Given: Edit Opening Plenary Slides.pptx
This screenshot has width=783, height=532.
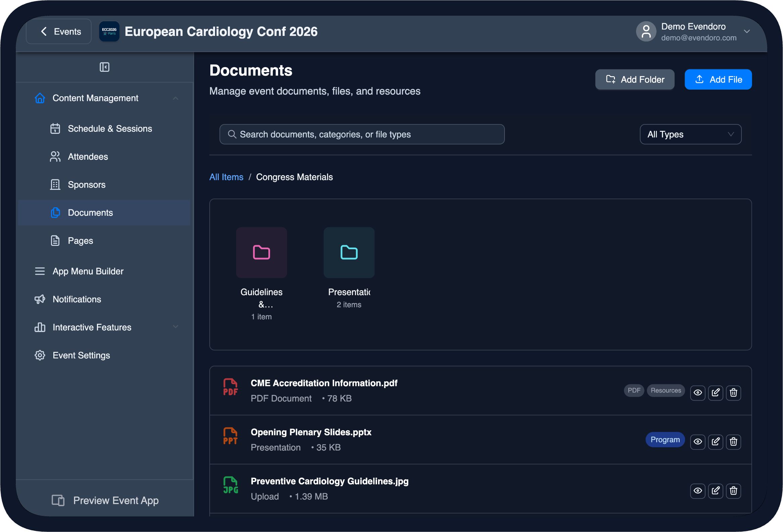Looking at the screenshot, I should point(716,441).
